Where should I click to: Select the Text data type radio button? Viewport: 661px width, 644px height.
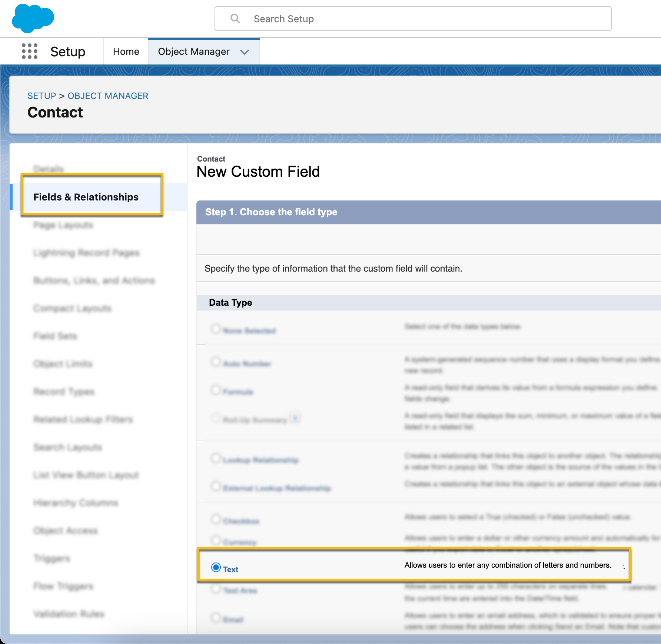point(216,567)
